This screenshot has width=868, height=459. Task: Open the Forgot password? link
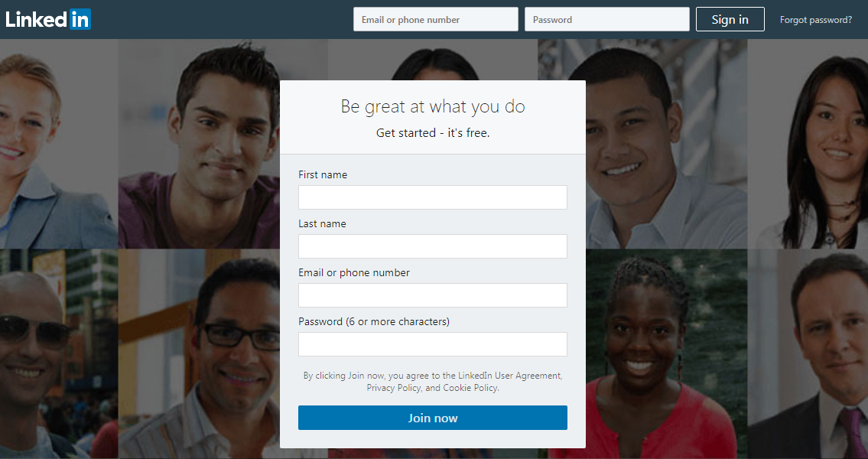coord(815,20)
